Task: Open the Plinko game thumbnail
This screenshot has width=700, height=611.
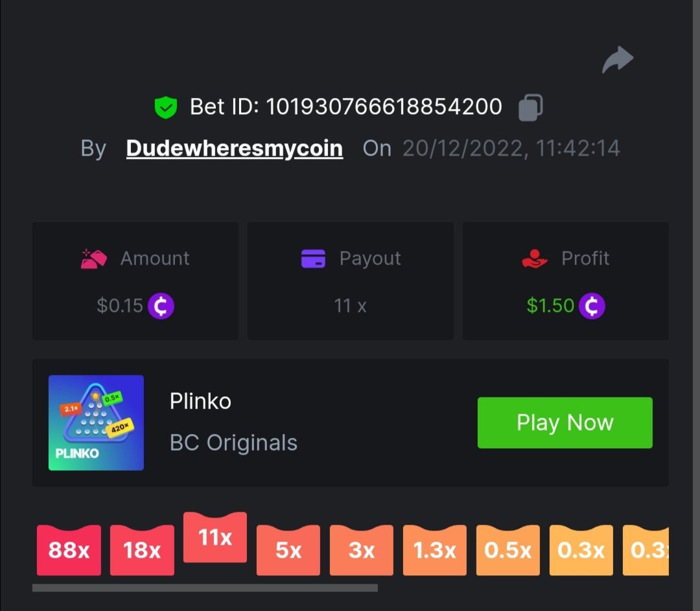Action: [x=96, y=422]
